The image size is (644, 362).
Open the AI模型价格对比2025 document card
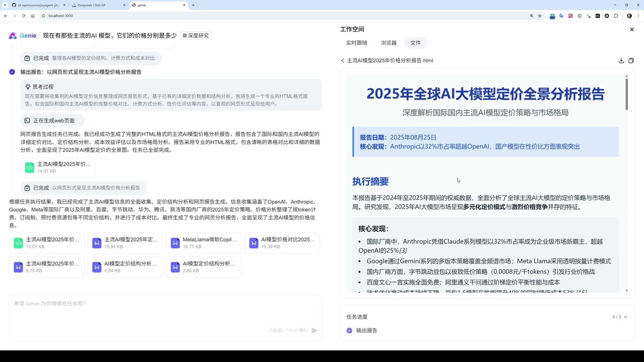click(x=282, y=243)
